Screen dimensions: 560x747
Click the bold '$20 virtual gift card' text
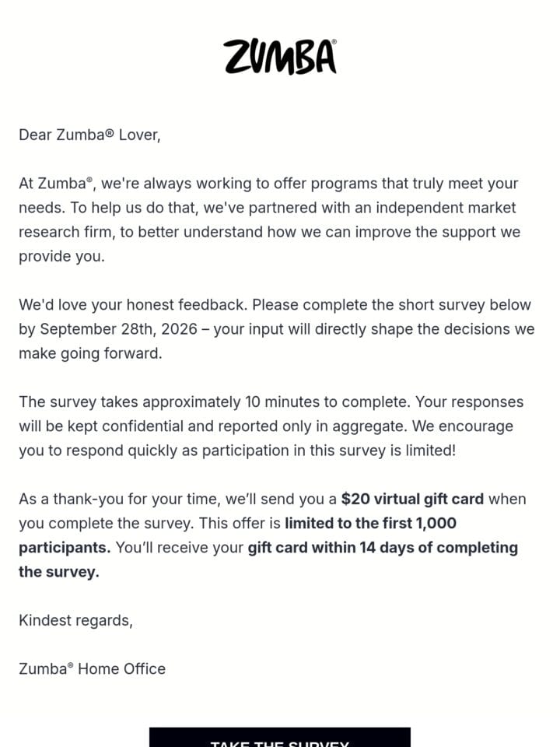[412, 499]
